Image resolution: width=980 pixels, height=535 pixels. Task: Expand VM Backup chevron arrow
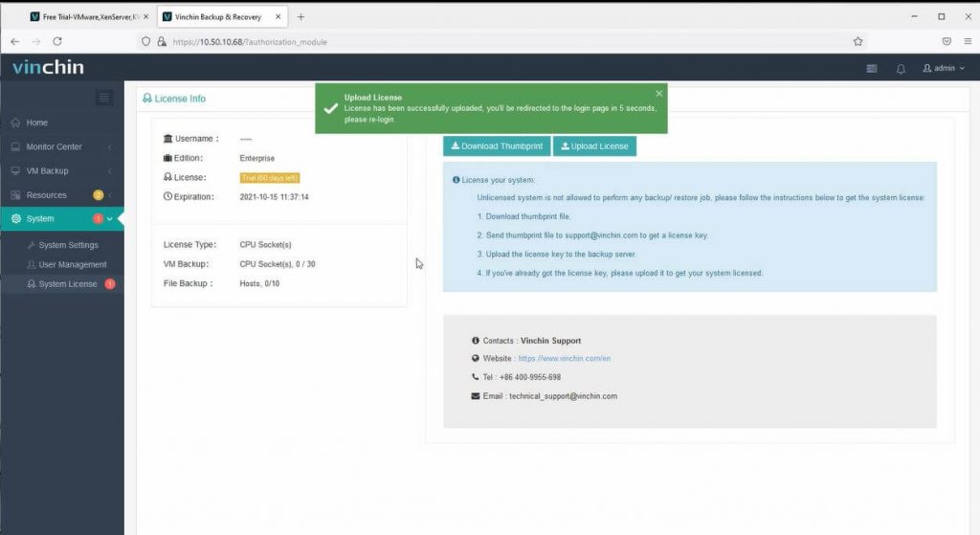(x=110, y=170)
